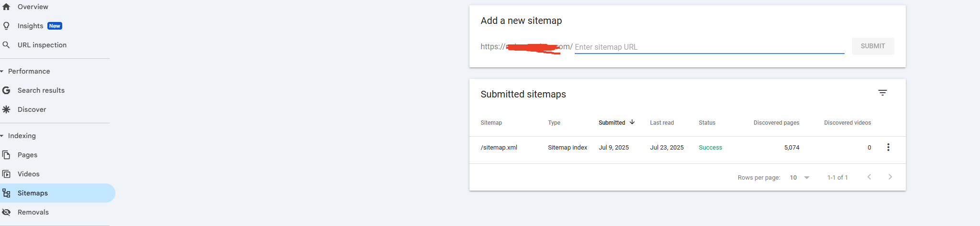980x226 pixels.
Task: Click the Removals crossed-eye icon
Action: tap(6, 212)
